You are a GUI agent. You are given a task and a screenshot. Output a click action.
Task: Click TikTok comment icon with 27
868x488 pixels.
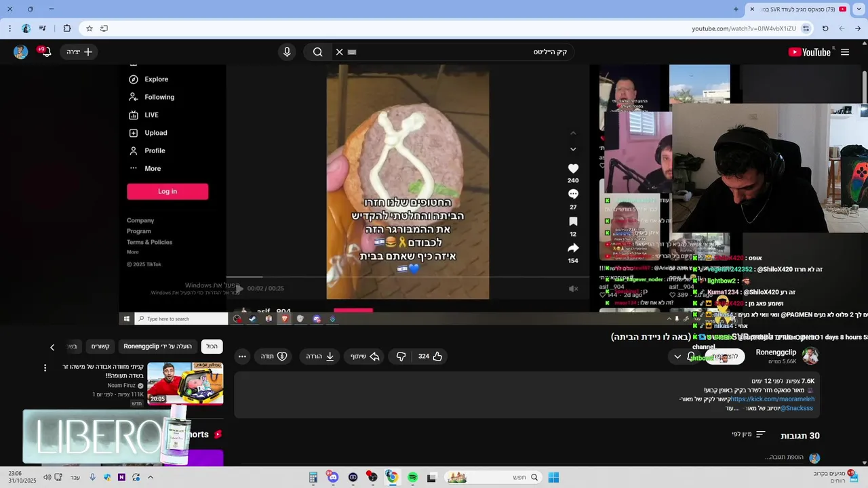(x=573, y=195)
